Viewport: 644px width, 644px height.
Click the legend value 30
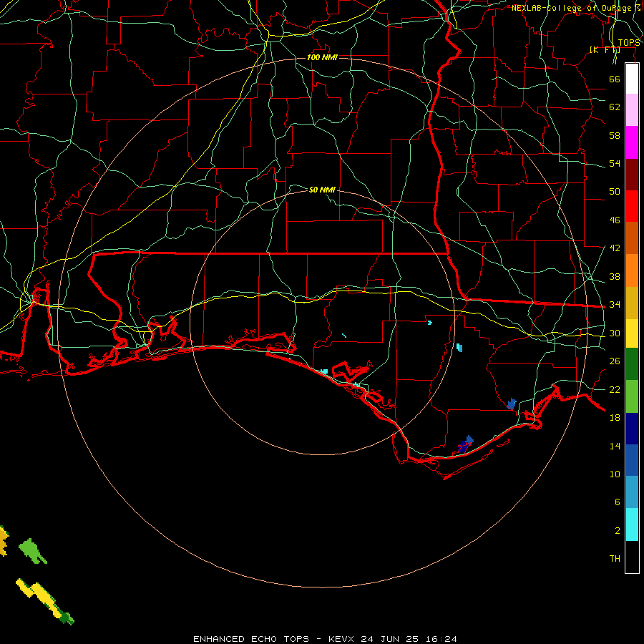pyautogui.click(x=615, y=333)
